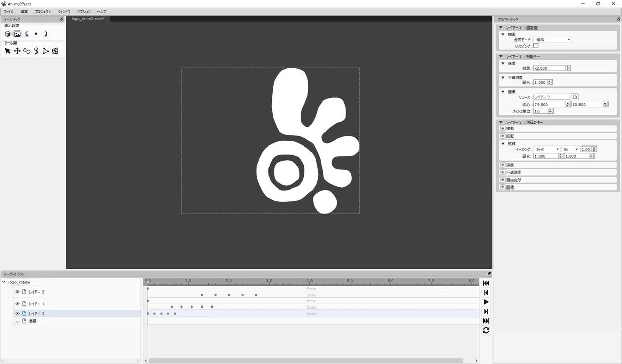Jump to last frame of timeline
The width and height of the screenshot is (622, 364).
click(486, 321)
